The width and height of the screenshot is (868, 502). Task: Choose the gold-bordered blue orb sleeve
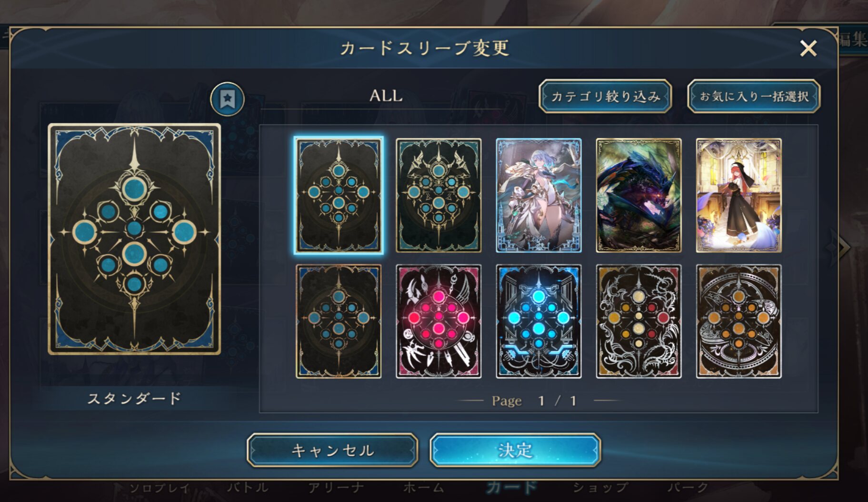pyautogui.click(x=339, y=321)
